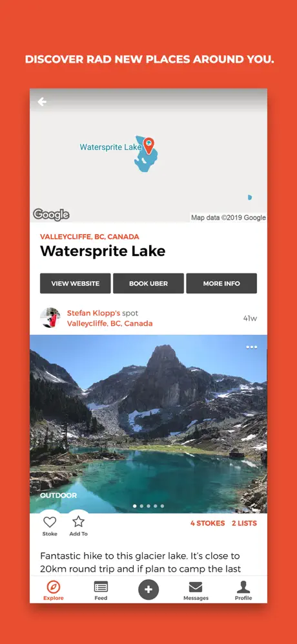Select the second photo carousel dot
This screenshot has width=297, height=644.
[141, 506]
